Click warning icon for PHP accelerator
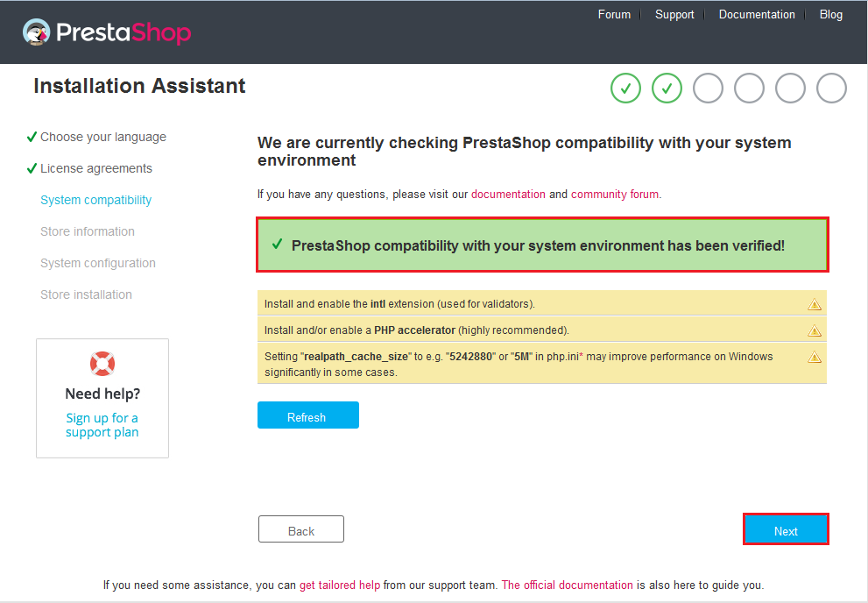Screen dimensions: 868x603 coord(815,330)
